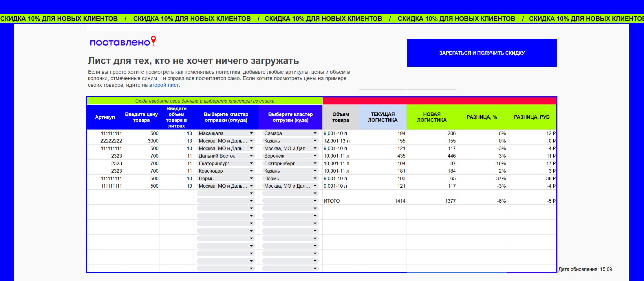The width and height of the screenshot is (644, 281).
Task: Open the Самара destination cluster dropdown
Action: coord(290,133)
